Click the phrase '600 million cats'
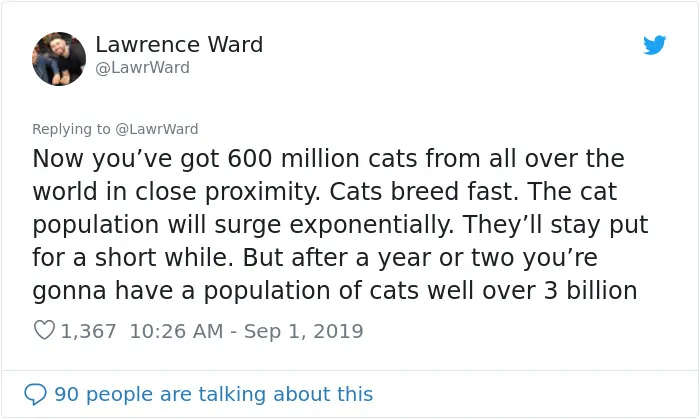Screen dimensions: 700x419 coord(322,158)
